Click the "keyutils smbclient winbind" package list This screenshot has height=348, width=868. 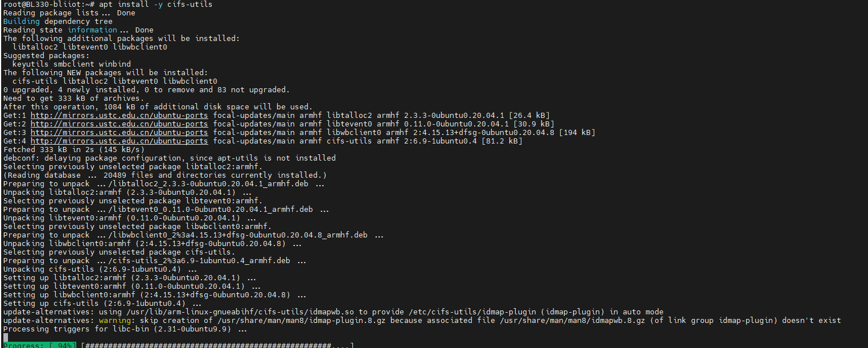pos(71,64)
